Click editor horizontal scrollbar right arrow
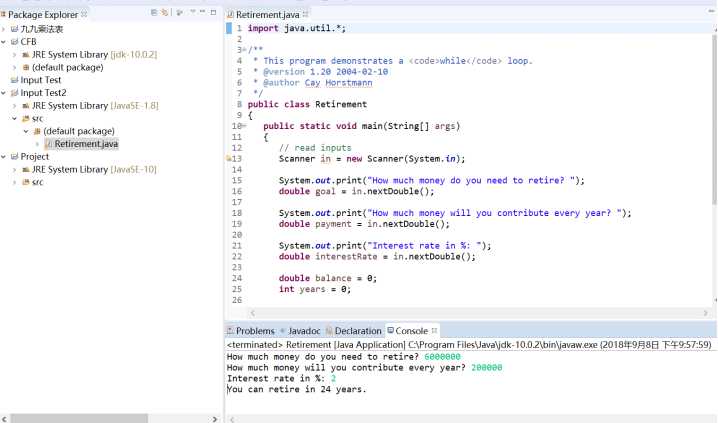718x423 pixels. pyautogui.click(x=706, y=313)
